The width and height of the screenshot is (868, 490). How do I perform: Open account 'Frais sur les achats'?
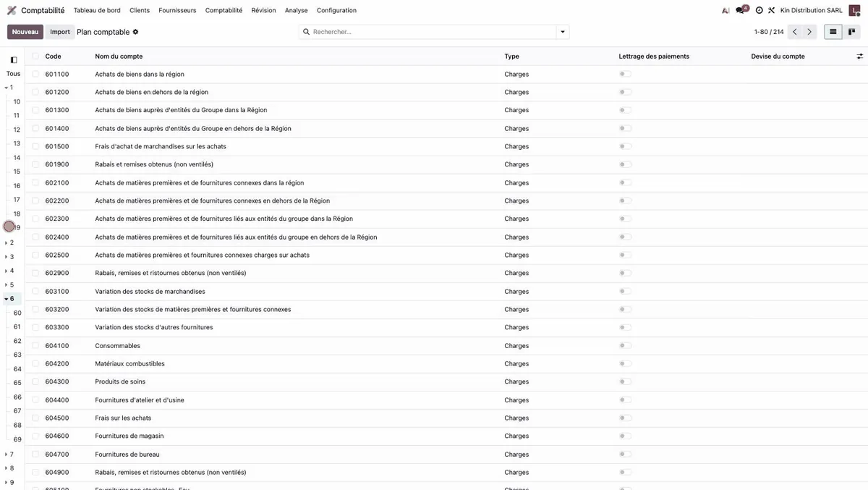123,418
